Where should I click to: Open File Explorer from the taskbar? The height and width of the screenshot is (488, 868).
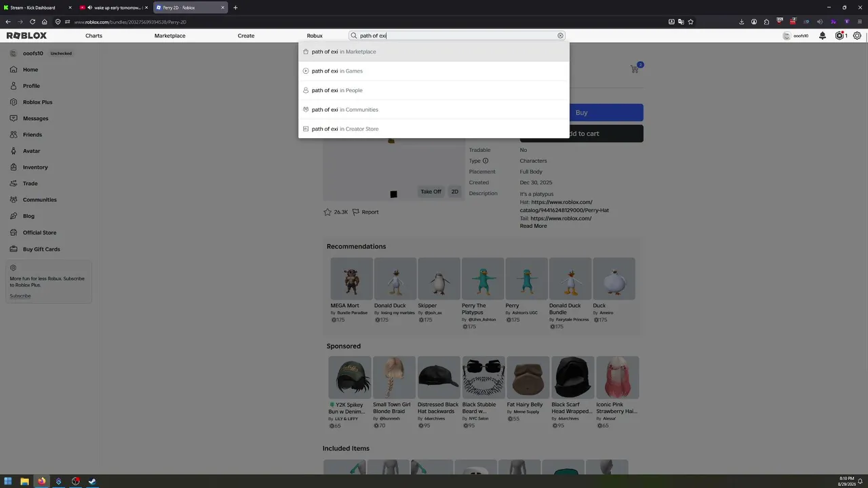tap(24, 481)
